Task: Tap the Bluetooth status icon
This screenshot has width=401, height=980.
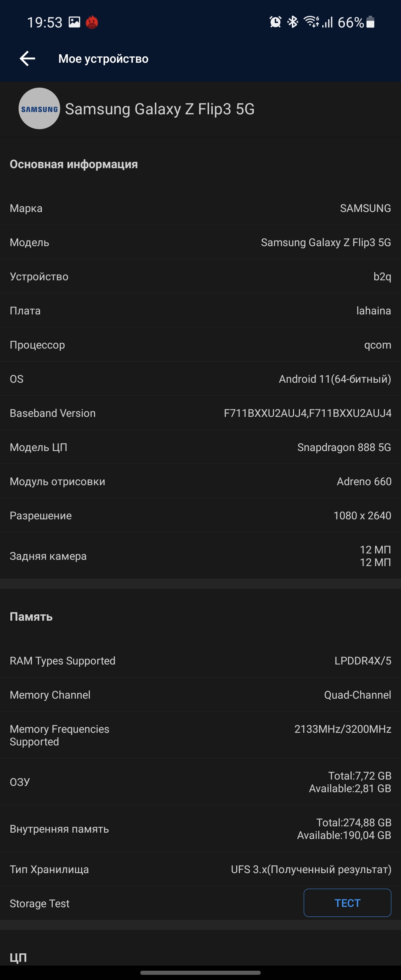Action: pyautogui.click(x=293, y=22)
